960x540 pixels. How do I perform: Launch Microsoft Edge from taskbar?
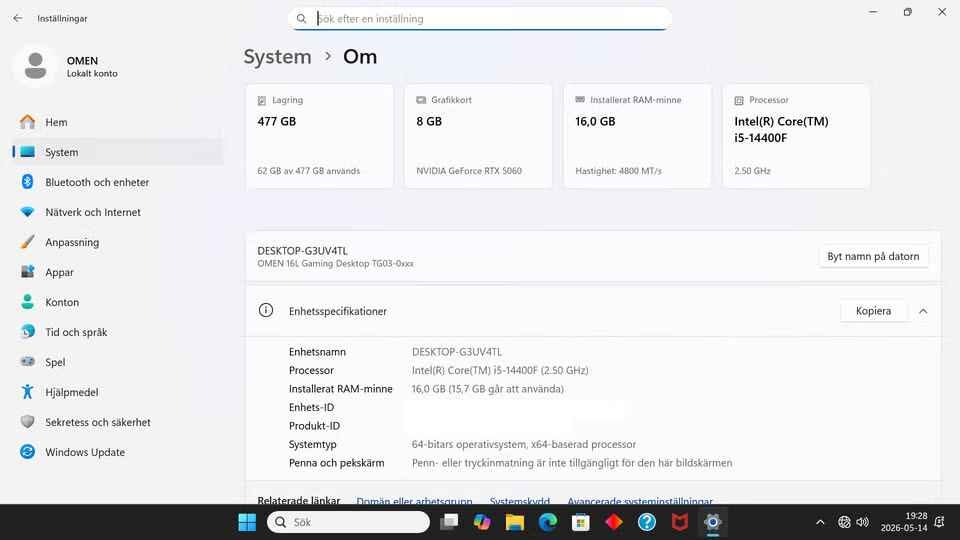pos(548,522)
